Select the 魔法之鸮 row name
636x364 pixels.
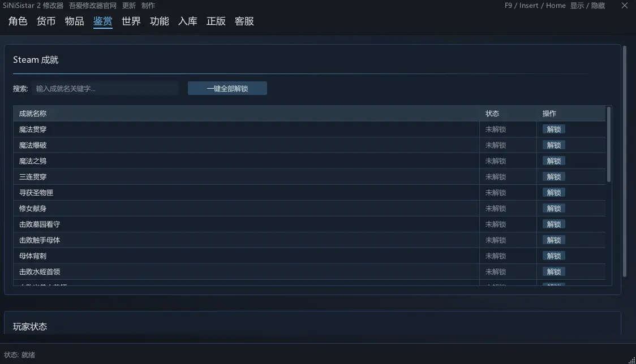pos(33,161)
